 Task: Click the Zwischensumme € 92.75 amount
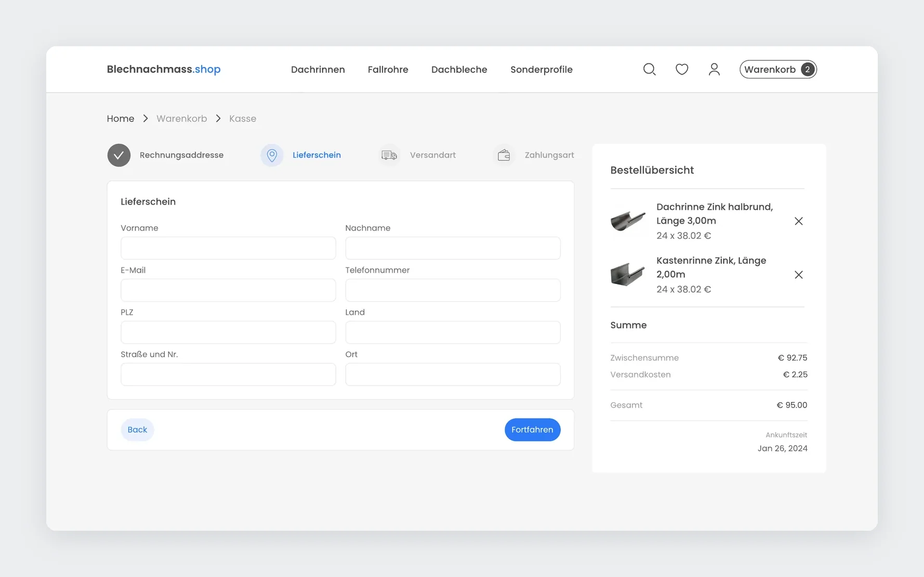(792, 358)
